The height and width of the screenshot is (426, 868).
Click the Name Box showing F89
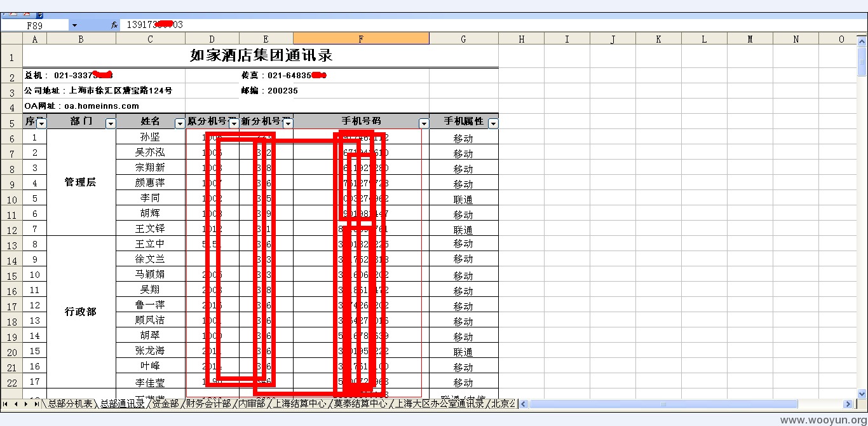pyautogui.click(x=35, y=25)
